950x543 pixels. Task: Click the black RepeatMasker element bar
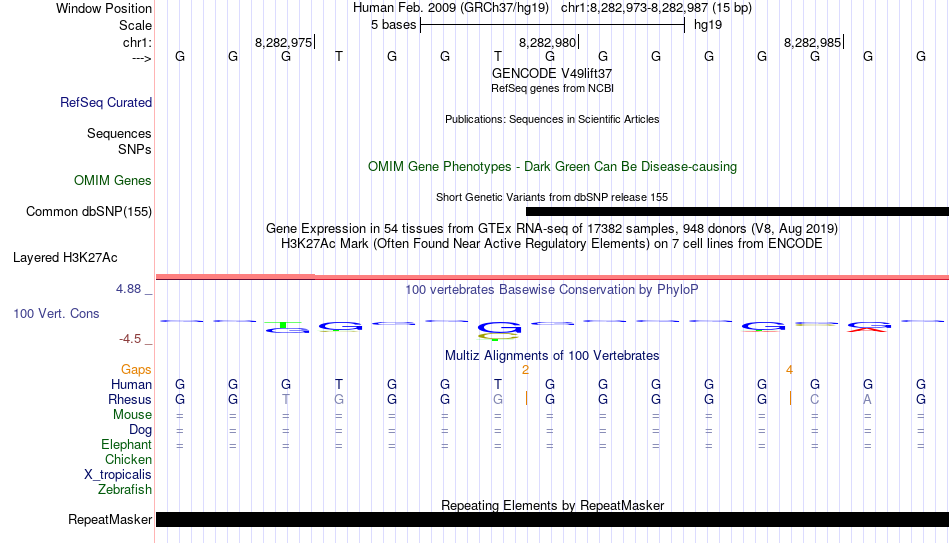coord(553,519)
